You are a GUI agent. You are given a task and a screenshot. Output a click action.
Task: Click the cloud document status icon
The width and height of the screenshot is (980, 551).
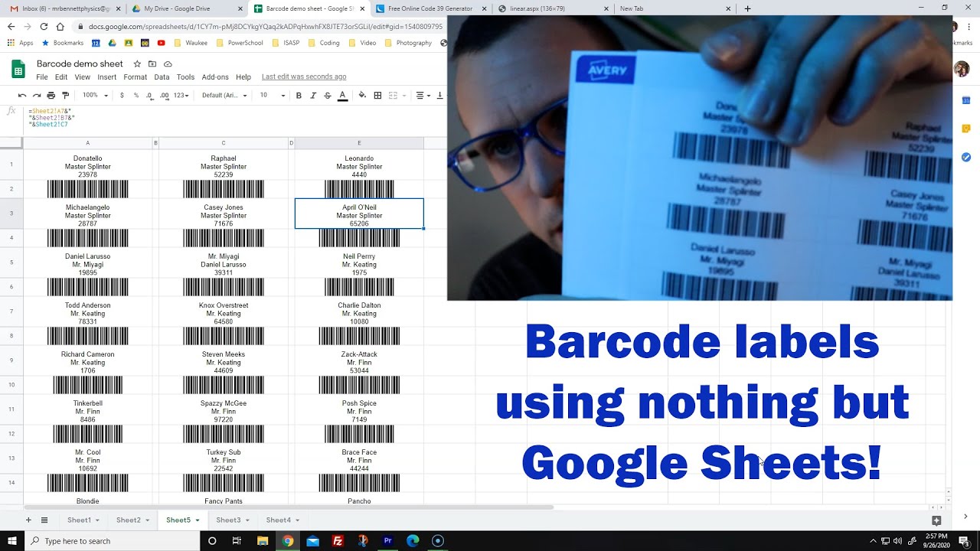(168, 64)
